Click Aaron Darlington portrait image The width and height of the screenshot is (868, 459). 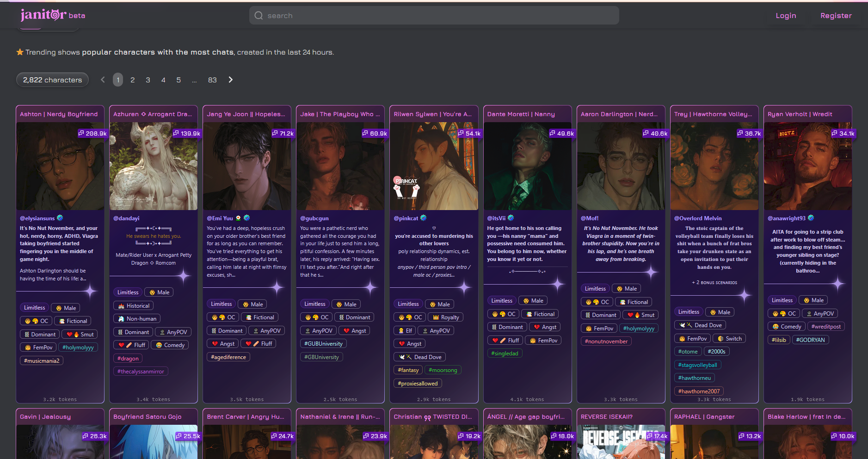click(x=621, y=166)
